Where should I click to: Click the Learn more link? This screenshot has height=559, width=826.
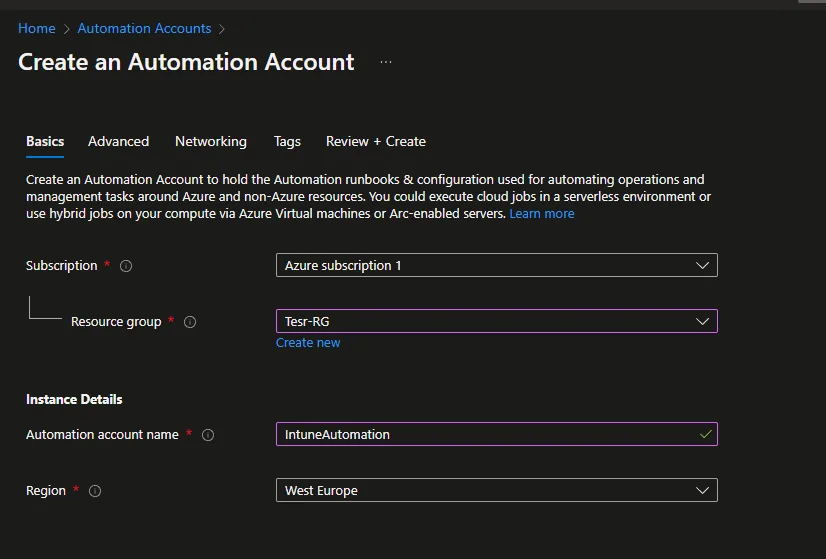tap(542, 213)
